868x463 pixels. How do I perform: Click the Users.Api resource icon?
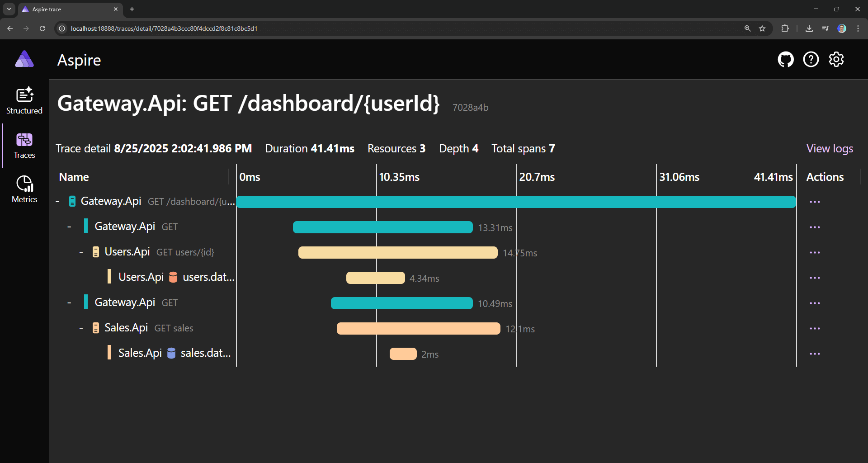[95, 252]
